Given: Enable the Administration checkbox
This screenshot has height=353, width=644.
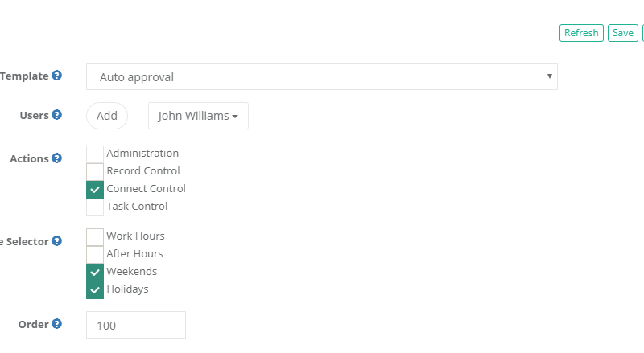Looking at the screenshot, I should tap(95, 154).
